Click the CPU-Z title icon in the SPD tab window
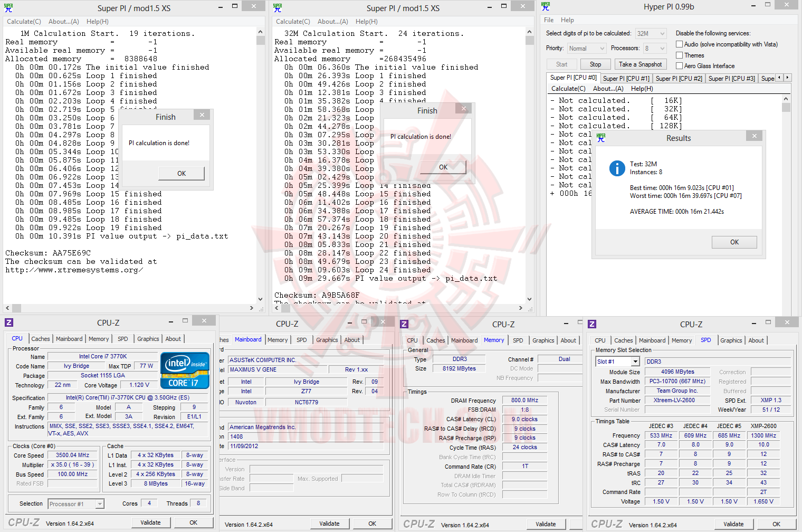 coord(592,324)
